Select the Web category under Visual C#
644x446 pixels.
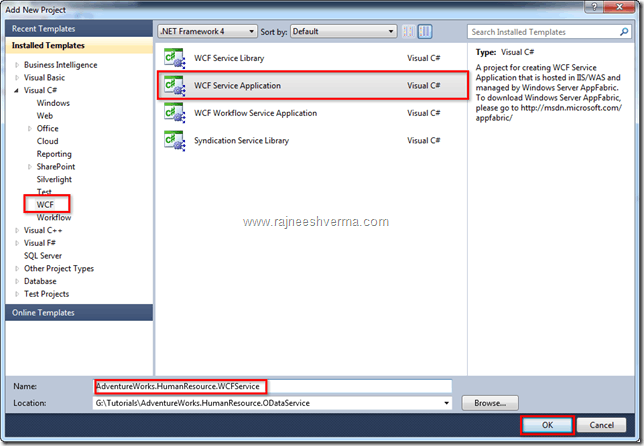45,116
